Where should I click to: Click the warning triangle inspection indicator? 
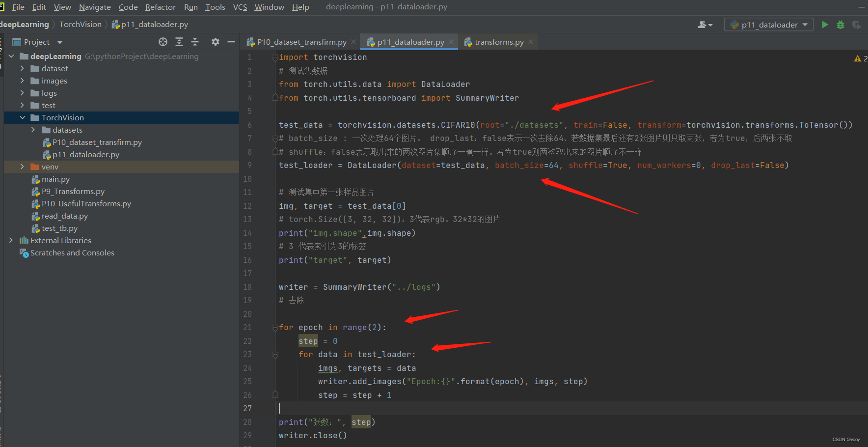(x=858, y=58)
